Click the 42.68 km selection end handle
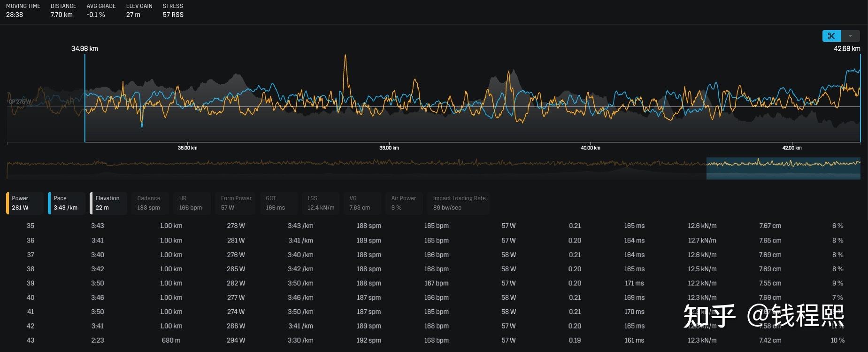 click(x=860, y=98)
